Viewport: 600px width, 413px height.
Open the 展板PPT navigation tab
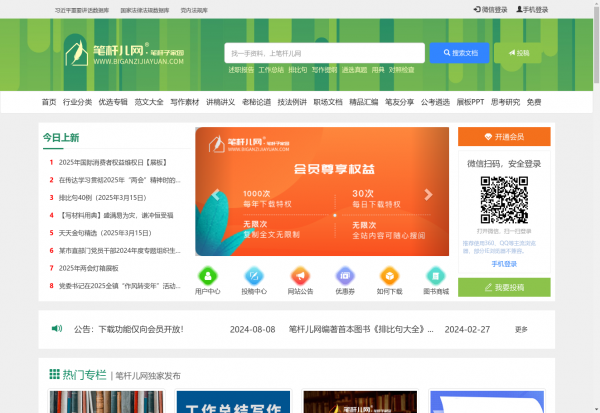[x=470, y=102]
